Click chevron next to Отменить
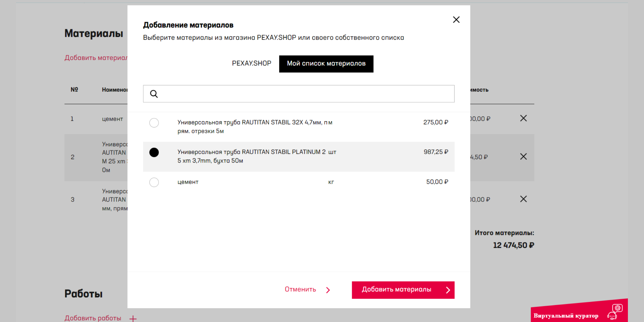This screenshot has width=644, height=322. tap(328, 290)
